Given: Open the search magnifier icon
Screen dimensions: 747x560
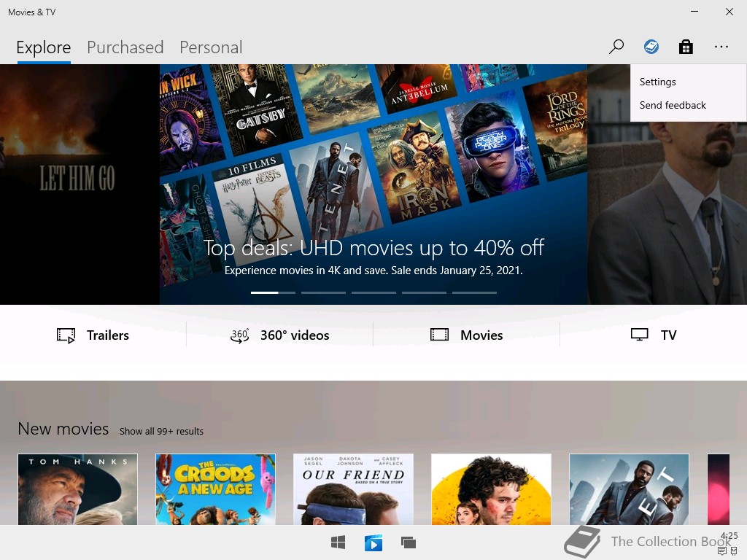Looking at the screenshot, I should coord(616,47).
